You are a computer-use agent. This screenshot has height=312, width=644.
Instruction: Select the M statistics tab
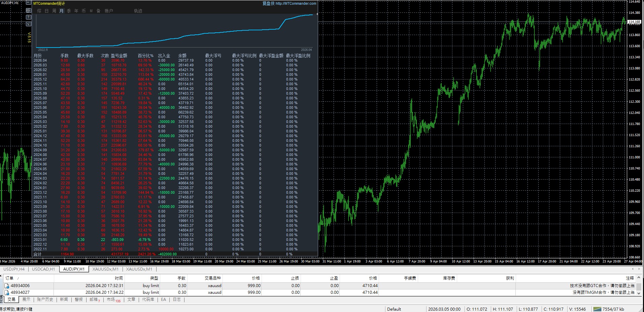click(x=91, y=11)
